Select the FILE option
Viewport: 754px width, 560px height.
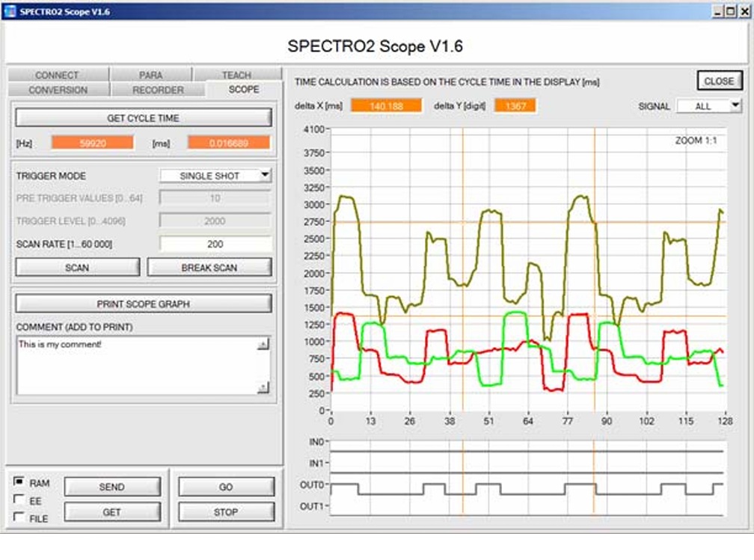click(x=19, y=517)
